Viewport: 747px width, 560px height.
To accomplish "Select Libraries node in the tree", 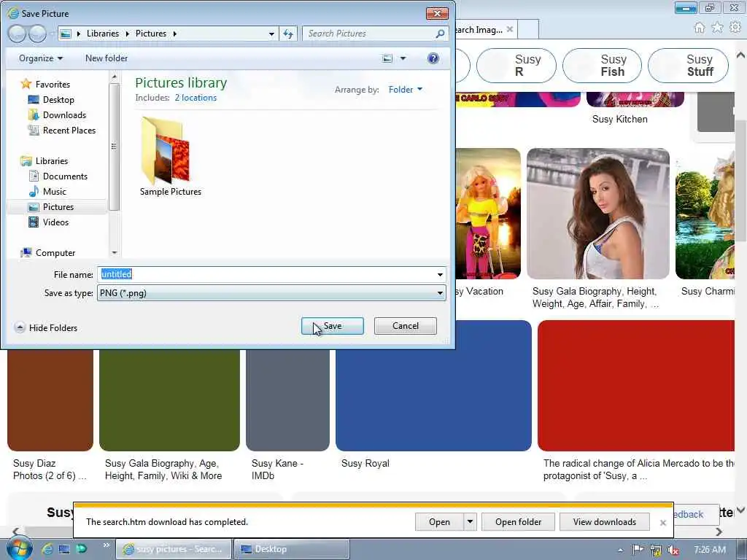I will [x=52, y=161].
